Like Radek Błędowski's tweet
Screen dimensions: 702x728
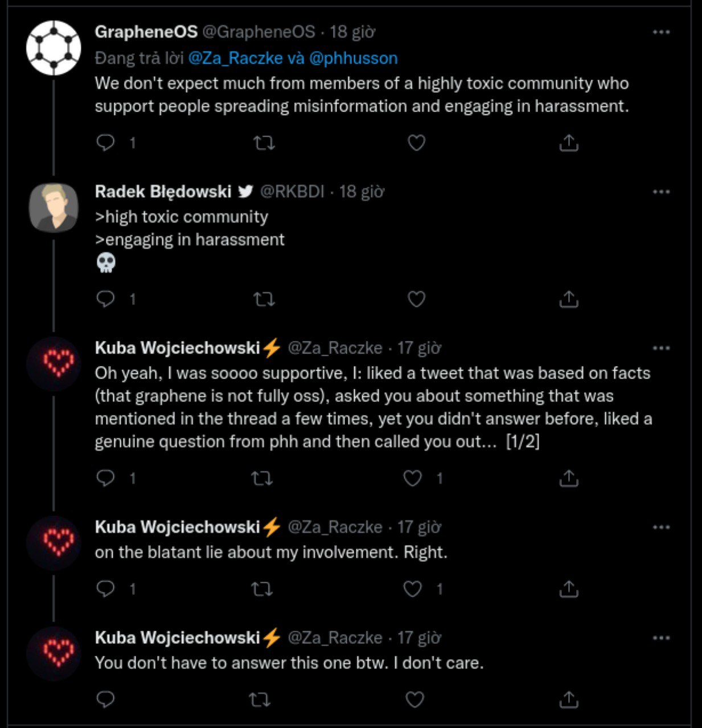[416, 299]
